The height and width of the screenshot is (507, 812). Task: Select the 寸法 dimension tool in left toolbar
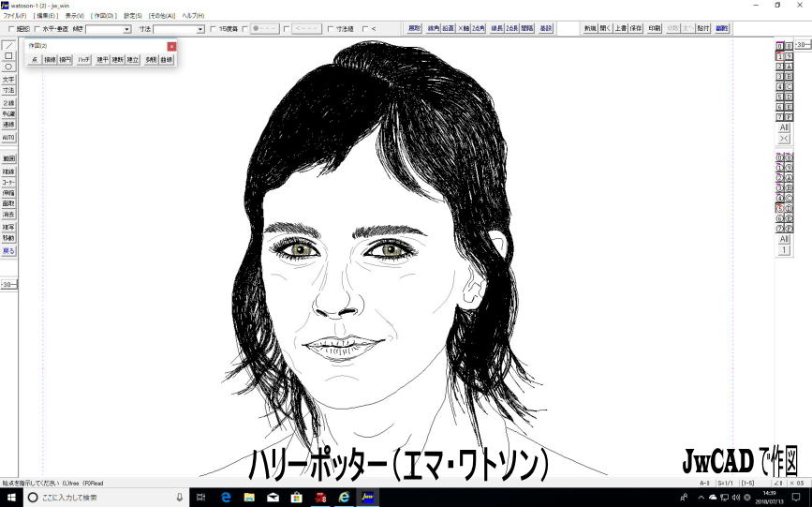[x=8, y=91]
